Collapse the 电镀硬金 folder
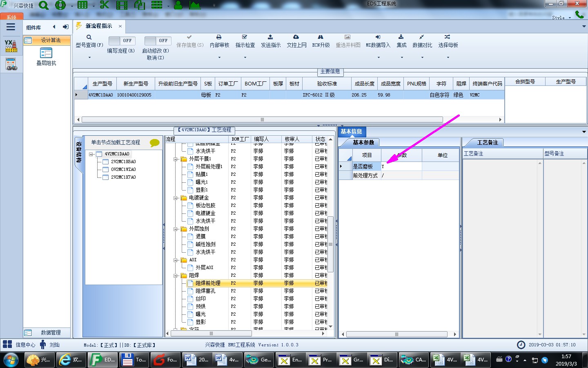Viewport: 588px width, 368px height. (x=176, y=198)
